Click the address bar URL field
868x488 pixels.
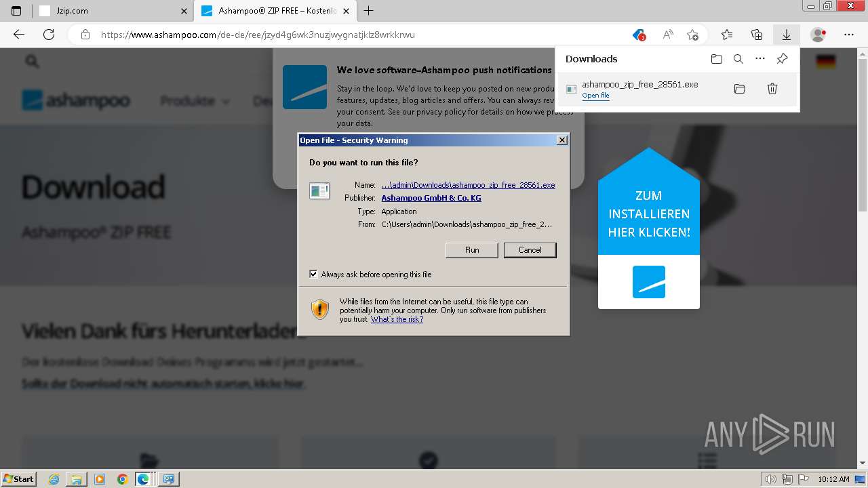click(x=359, y=35)
